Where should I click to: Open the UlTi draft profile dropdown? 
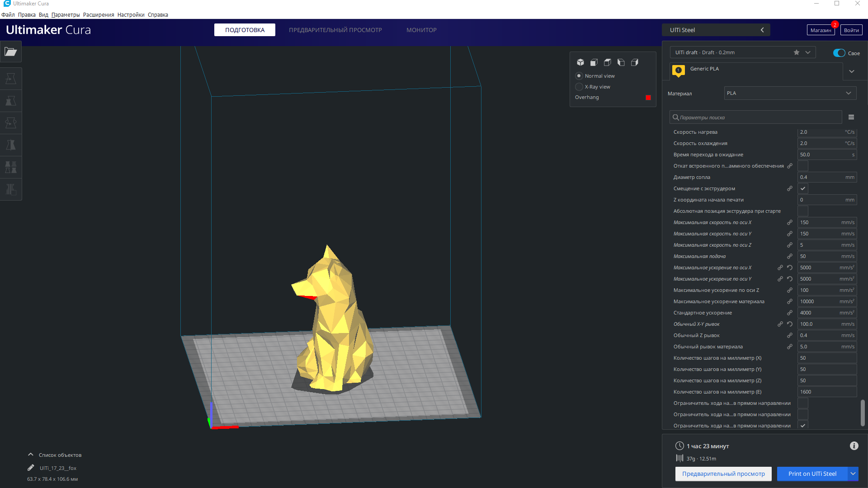pyautogui.click(x=743, y=52)
